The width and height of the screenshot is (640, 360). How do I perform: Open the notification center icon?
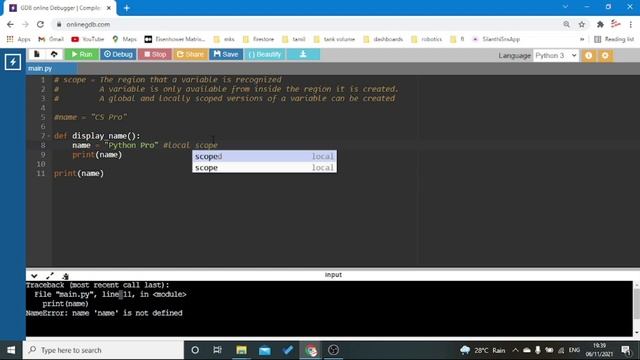point(626,350)
